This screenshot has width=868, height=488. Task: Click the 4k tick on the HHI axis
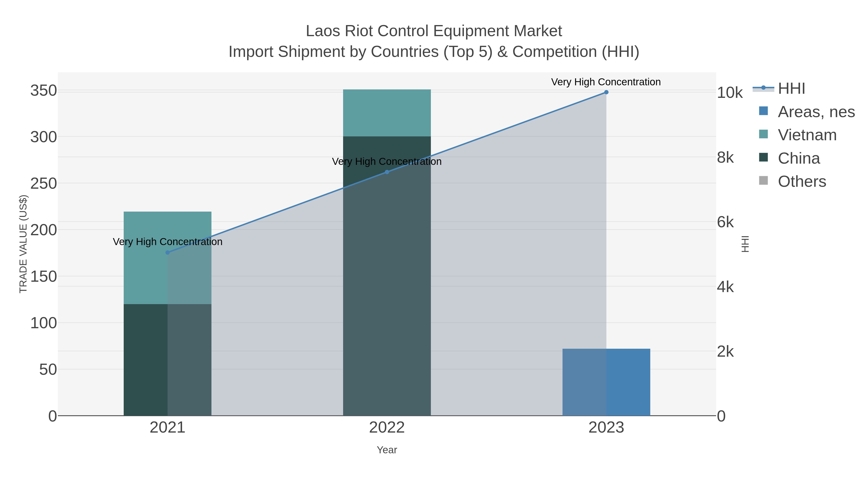click(725, 287)
